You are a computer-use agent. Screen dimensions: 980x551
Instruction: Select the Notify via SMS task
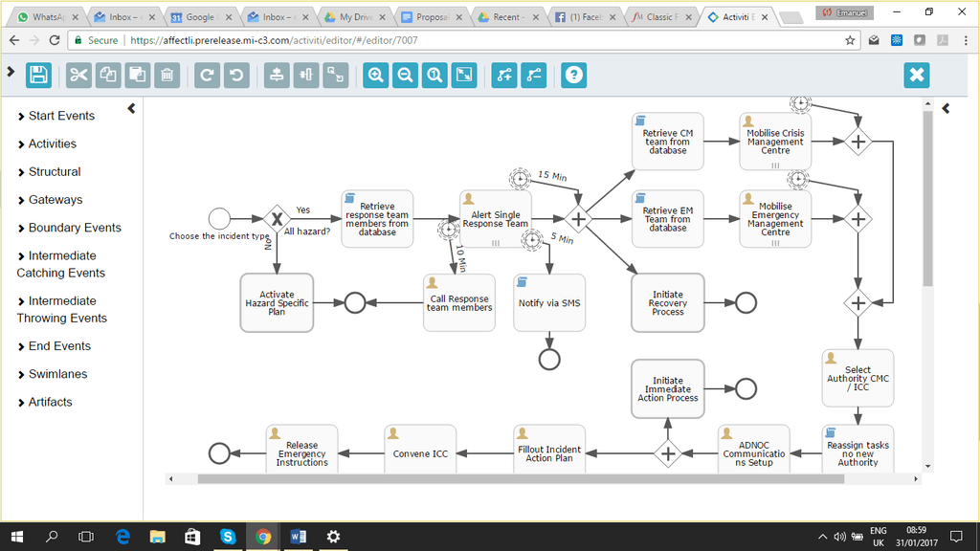click(549, 302)
